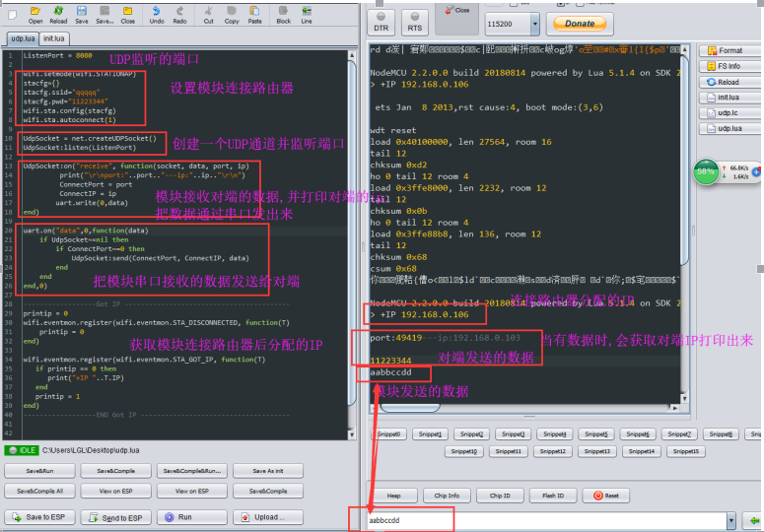Click the Save&Compile All button
Screen dimensions: 764x532
tap(40, 491)
